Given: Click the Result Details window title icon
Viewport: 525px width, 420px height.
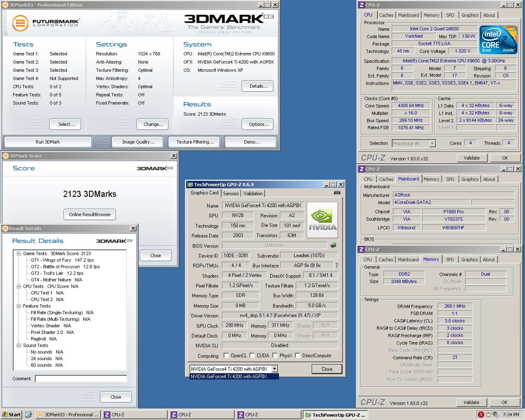Looking at the screenshot, I should (6, 228).
